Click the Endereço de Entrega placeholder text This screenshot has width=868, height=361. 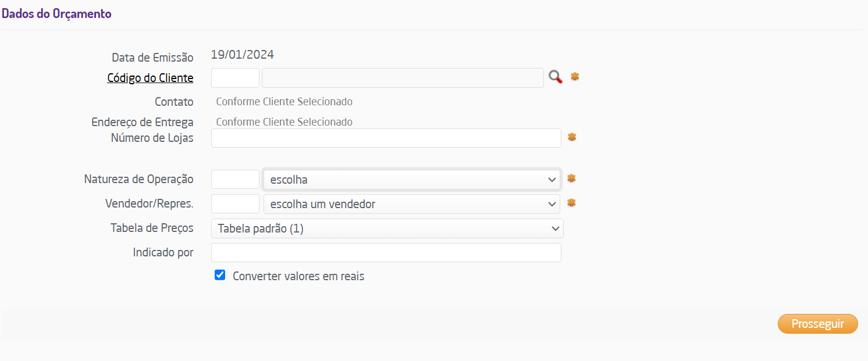pos(284,122)
